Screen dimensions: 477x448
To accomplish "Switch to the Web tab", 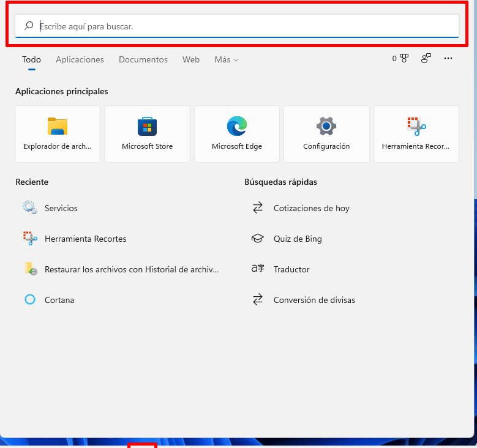I will pos(191,59).
